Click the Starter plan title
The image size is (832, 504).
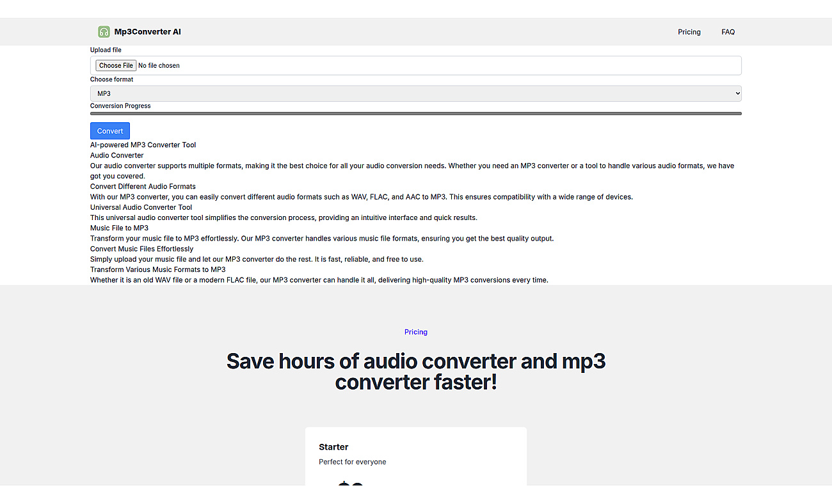point(333,447)
